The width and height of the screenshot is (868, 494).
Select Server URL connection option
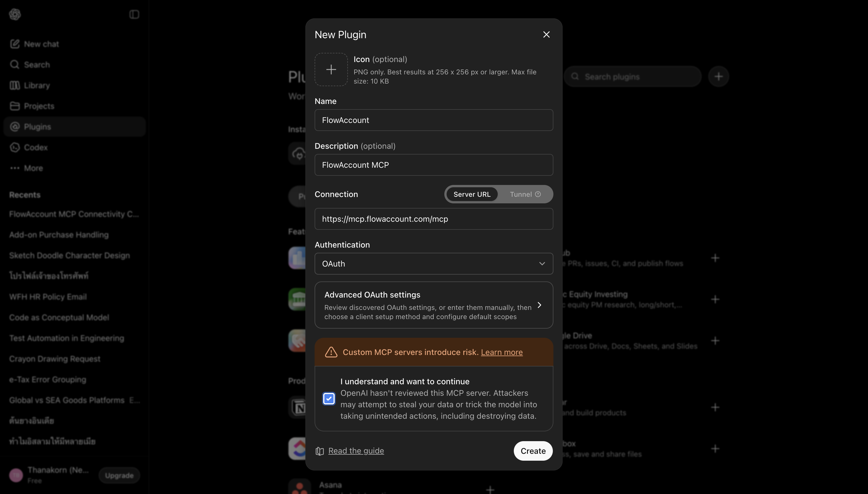(472, 194)
